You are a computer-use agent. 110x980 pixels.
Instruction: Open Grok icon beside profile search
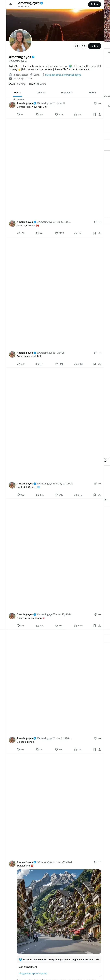76,46
